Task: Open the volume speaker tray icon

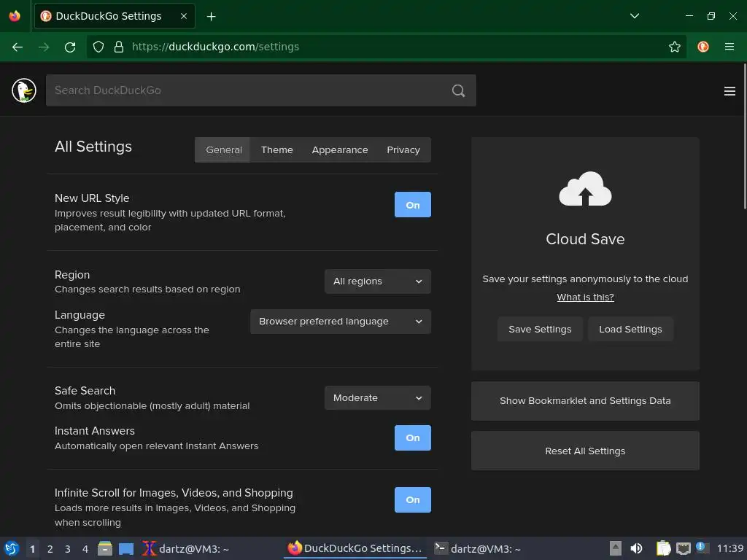Action: (636, 548)
